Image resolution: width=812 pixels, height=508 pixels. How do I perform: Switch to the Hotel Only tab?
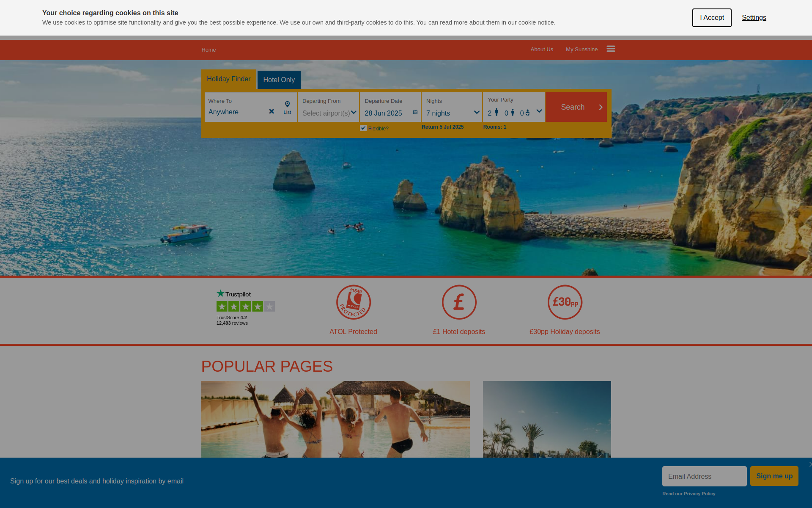point(279,80)
